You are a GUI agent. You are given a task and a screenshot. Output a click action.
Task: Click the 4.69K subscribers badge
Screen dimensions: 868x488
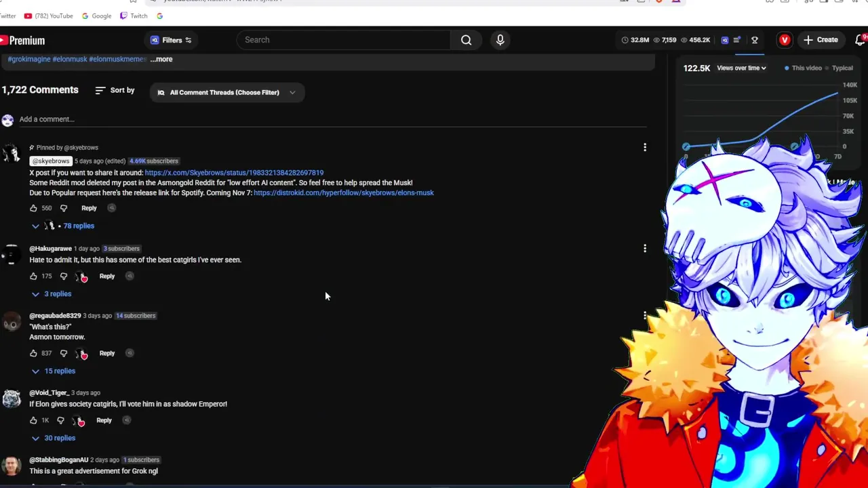point(153,161)
